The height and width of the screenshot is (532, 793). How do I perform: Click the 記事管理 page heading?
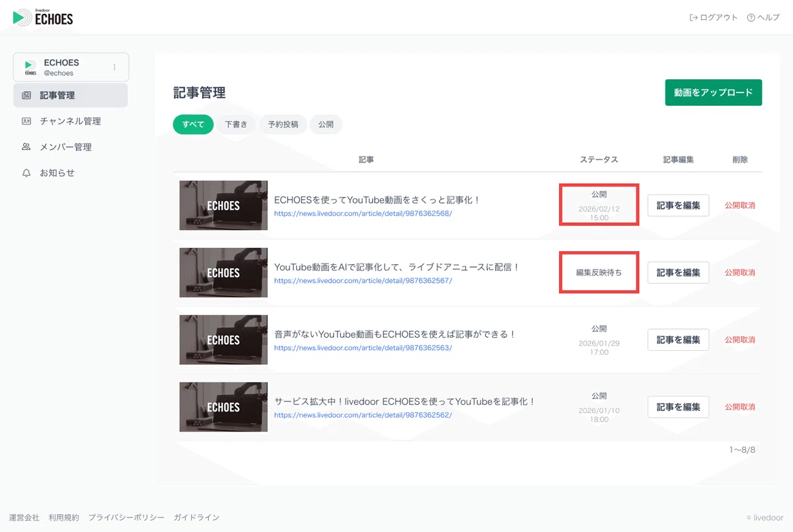tap(200, 93)
